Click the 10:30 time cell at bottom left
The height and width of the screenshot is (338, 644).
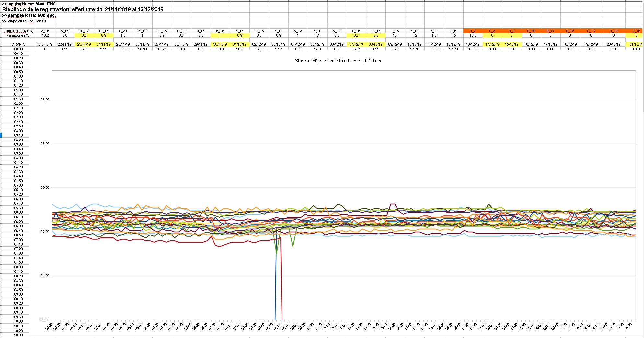pos(18,335)
